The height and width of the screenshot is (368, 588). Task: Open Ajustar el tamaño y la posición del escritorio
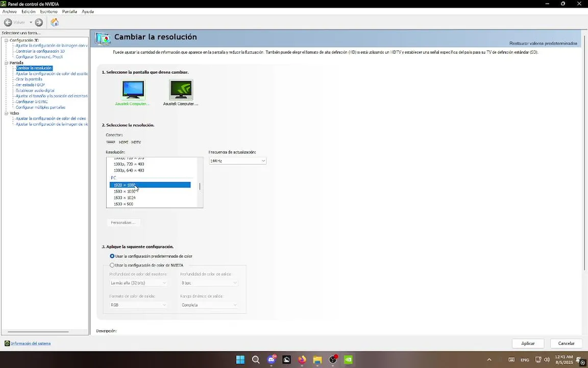[x=52, y=96]
